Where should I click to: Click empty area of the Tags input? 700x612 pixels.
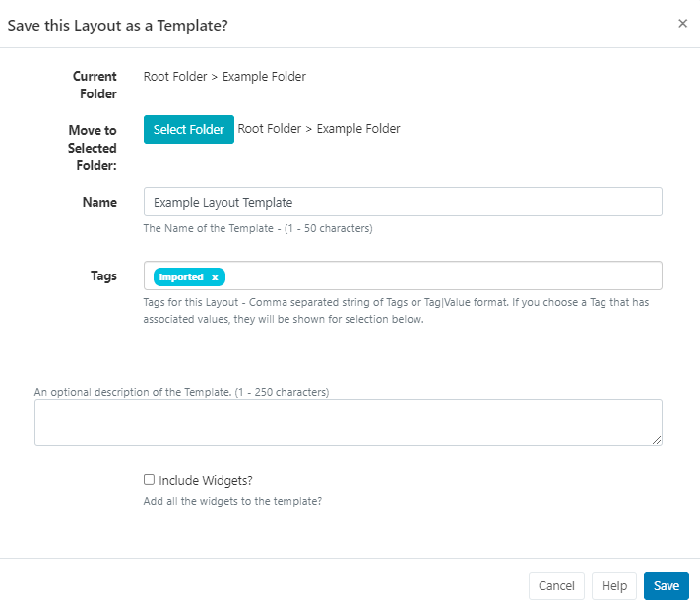point(443,276)
